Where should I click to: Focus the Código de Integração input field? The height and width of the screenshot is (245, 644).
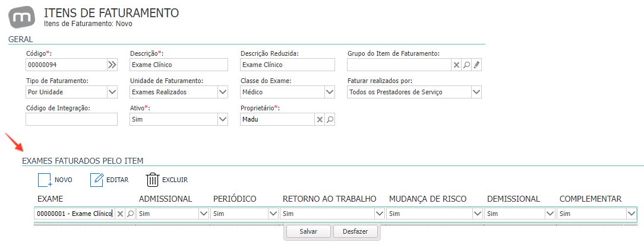(x=71, y=119)
